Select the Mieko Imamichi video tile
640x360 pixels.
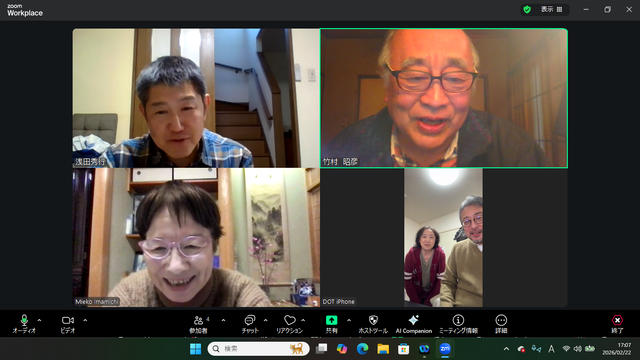point(196,238)
